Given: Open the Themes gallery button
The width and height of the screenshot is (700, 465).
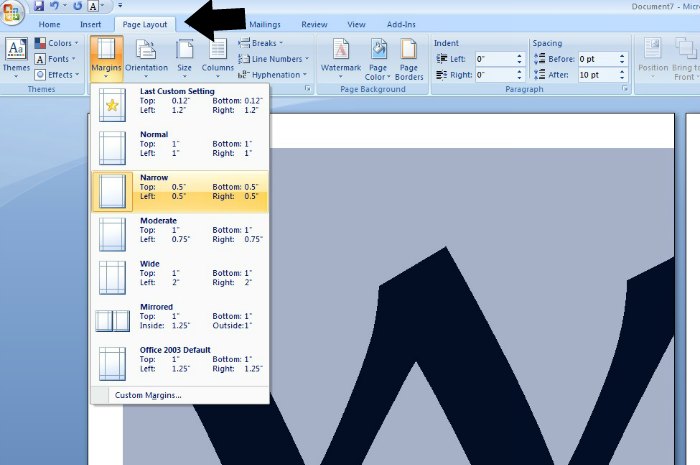Looking at the screenshot, I should click(x=16, y=58).
